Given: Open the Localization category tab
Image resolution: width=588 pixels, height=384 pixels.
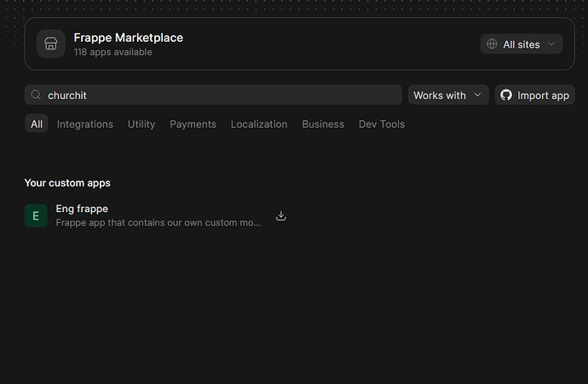Looking at the screenshot, I should (x=259, y=124).
